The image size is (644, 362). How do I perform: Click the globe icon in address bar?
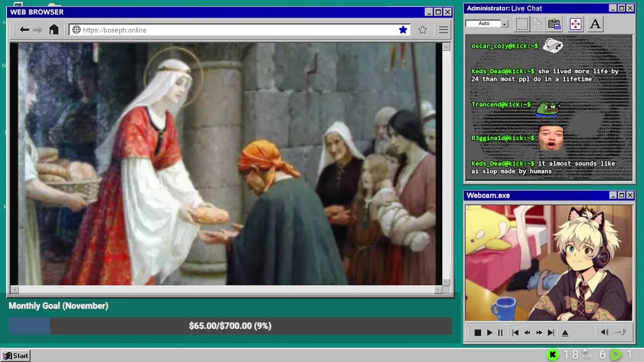click(76, 30)
